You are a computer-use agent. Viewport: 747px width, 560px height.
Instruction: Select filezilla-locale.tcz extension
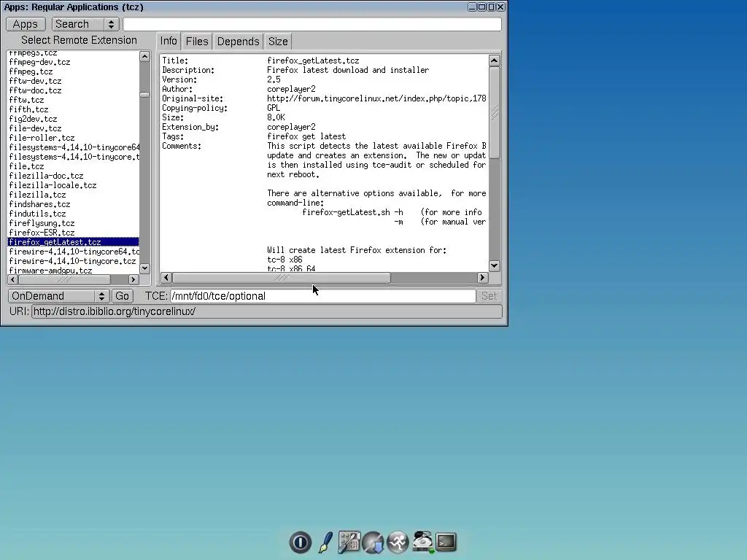[53, 185]
